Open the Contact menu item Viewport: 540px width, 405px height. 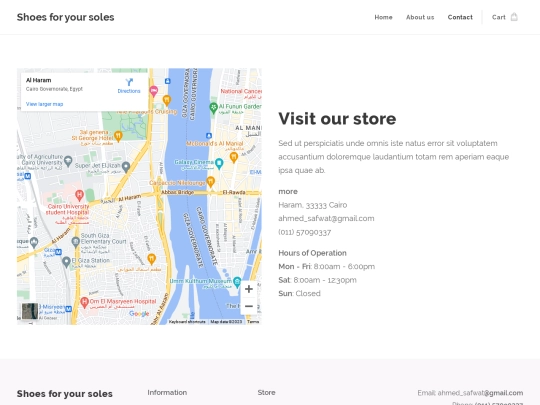[x=460, y=17]
